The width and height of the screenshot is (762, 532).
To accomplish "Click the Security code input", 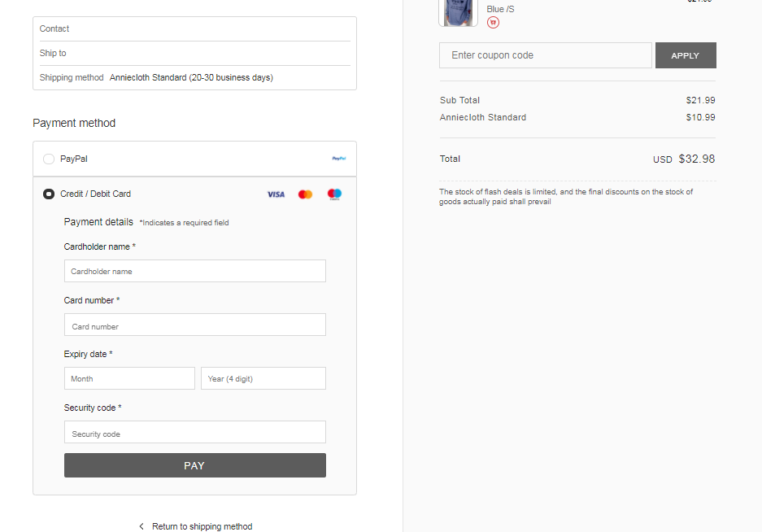I will click(x=194, y=433).
